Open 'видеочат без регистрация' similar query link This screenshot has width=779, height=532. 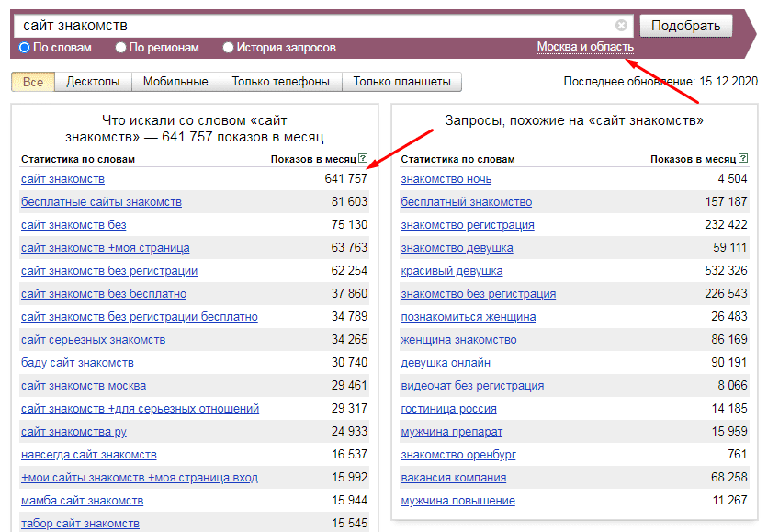[472, 386]
